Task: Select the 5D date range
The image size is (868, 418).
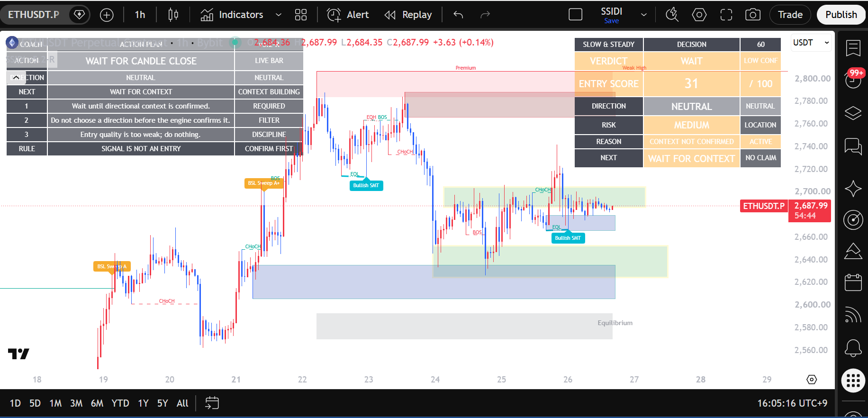Action: 35,403
